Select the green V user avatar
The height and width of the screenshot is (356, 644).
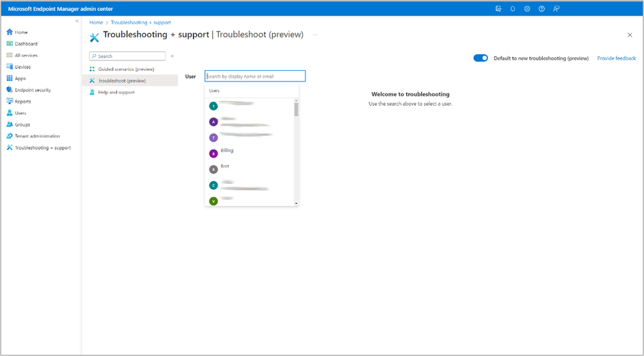213,201
